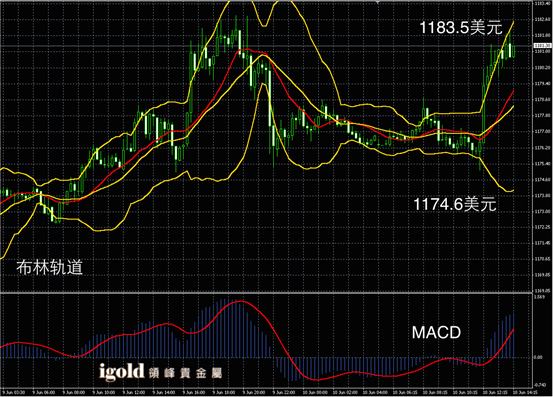Click the 1180.20 price axis label
The image size is (553, 397).
tap(542, 67)
